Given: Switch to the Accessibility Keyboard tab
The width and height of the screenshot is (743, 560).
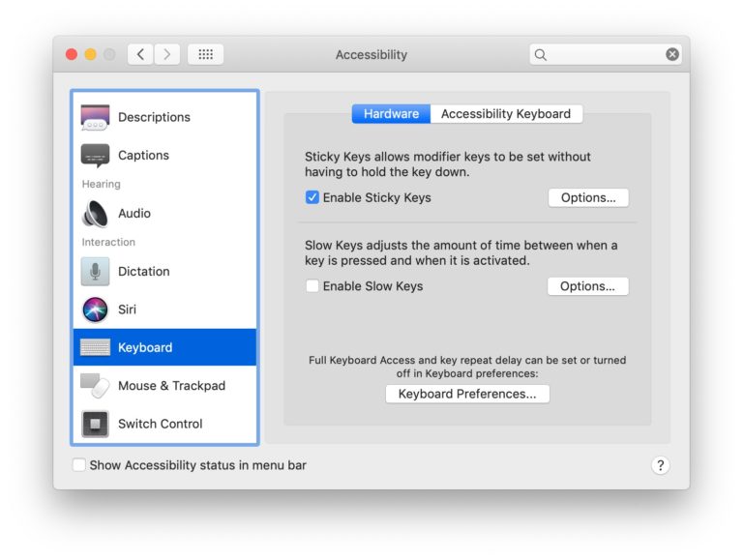Looking at the screenshot, I should (506, 114).
